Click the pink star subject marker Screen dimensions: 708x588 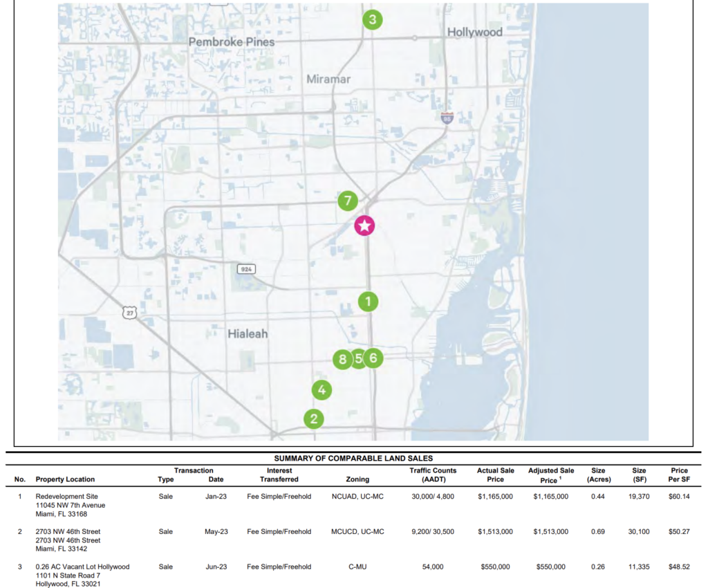point(364,226)
